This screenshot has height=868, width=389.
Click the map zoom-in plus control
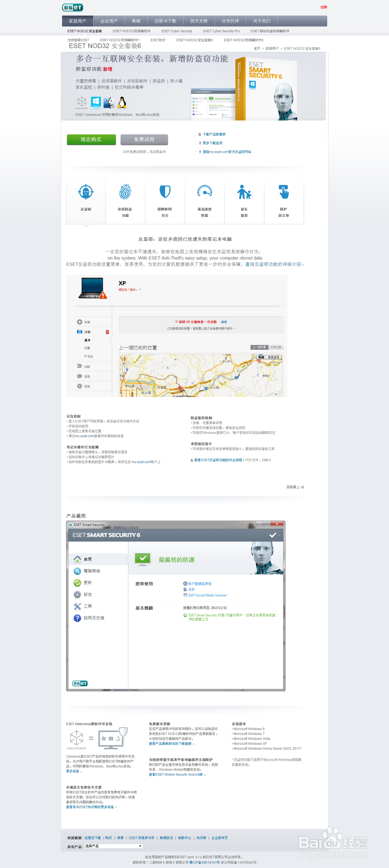point(124,367)
